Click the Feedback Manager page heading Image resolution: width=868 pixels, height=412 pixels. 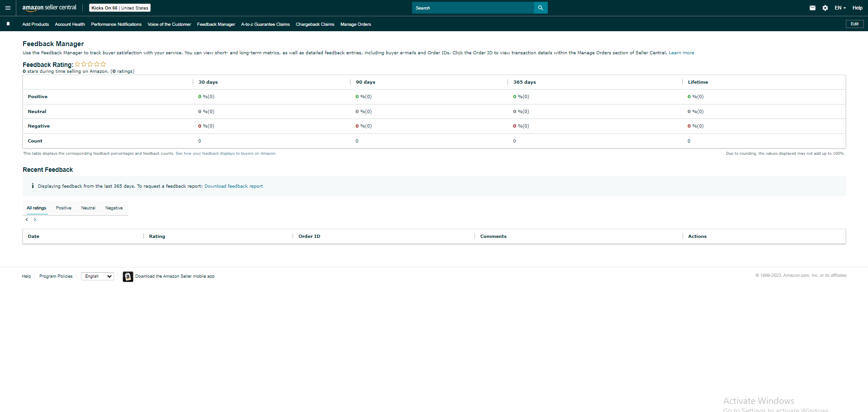pyautogui.click(x=53, y=44)
